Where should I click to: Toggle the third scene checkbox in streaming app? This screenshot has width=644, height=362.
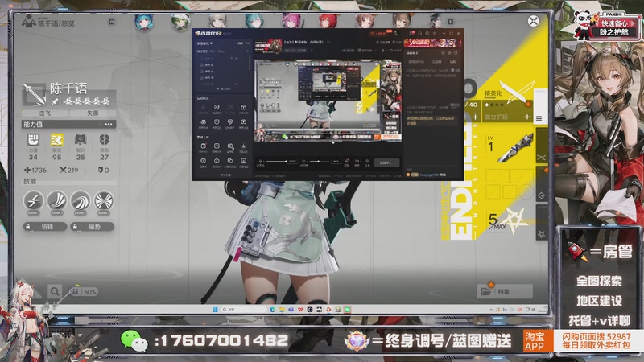pyautogui.click(x=201, y=71)
